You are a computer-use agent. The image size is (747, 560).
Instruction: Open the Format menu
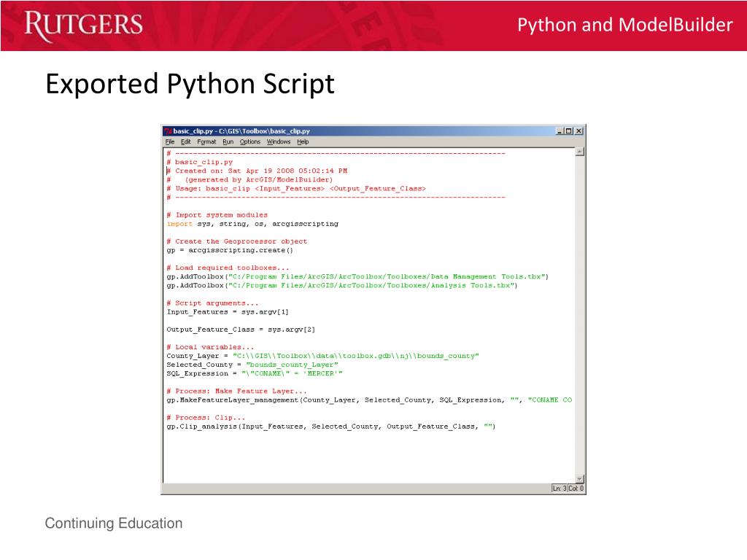pos(206,141)
